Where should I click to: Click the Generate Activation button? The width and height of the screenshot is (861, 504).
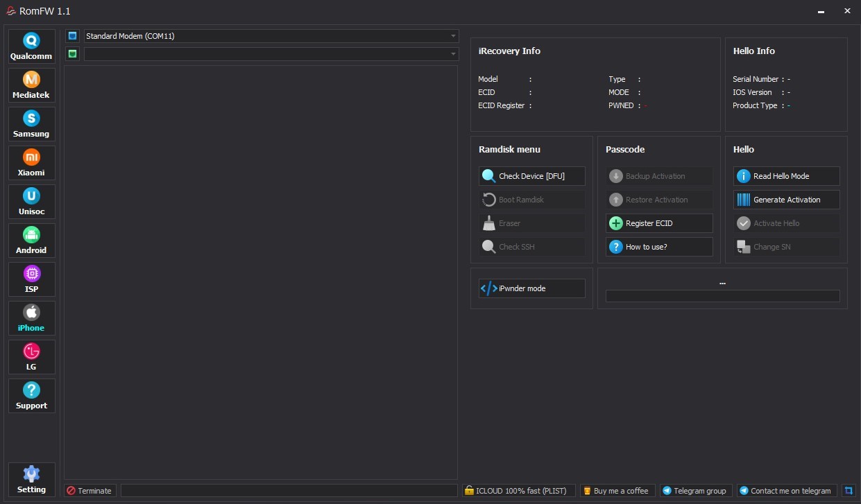786,200
